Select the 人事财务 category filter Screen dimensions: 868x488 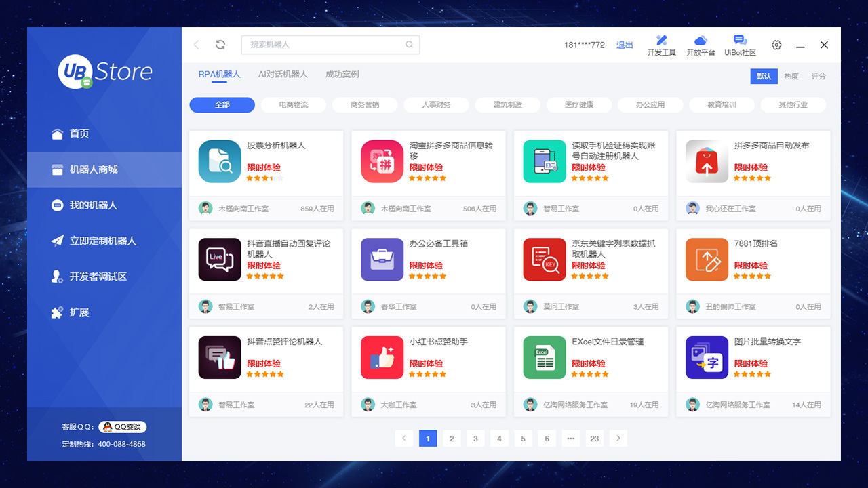pyautogui.click(x=435, y=105)
